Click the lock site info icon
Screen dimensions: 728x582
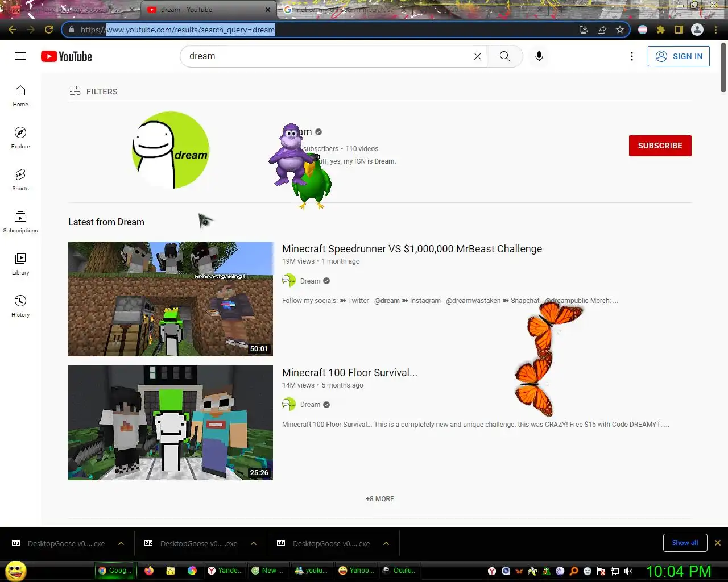(71, 30)
